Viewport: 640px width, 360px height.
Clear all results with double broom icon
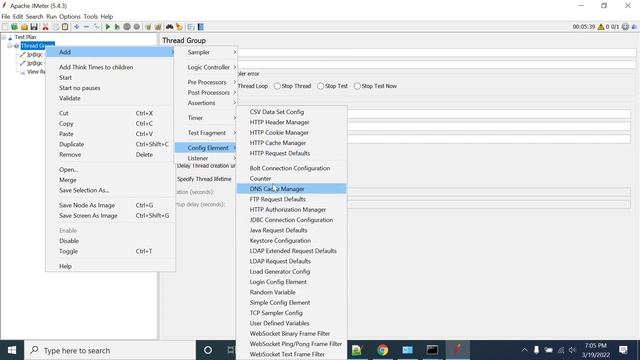(x=158, y=27)
